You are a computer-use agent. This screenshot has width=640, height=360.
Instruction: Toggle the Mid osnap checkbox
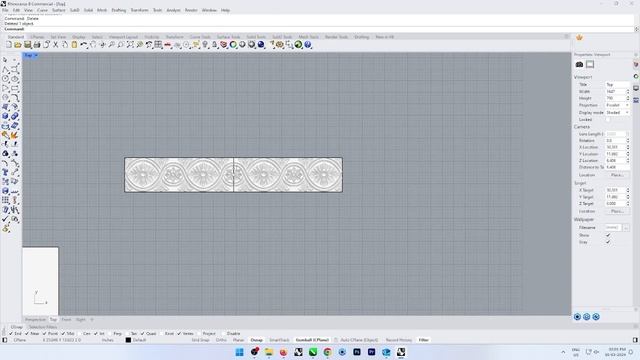point(63,333)
